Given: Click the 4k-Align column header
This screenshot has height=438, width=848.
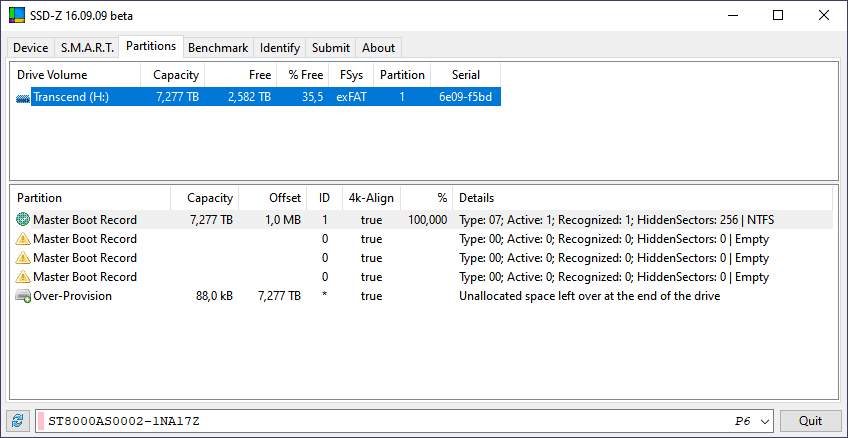Looking at the screenshot, I should point(371,198).
